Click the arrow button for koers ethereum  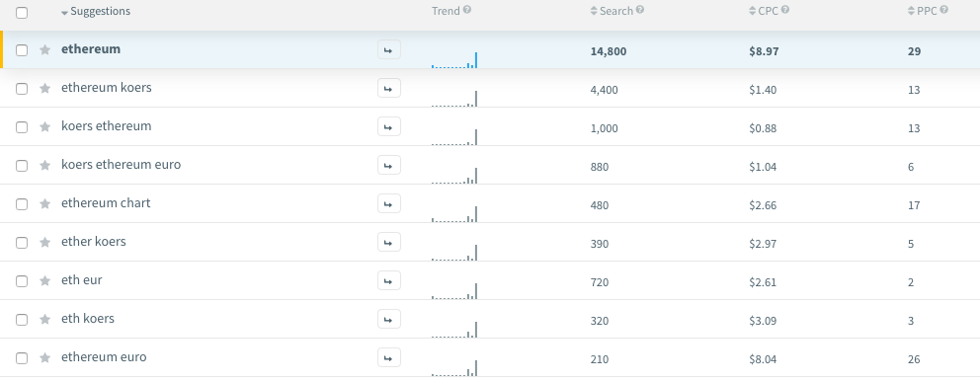pos(389,126)
